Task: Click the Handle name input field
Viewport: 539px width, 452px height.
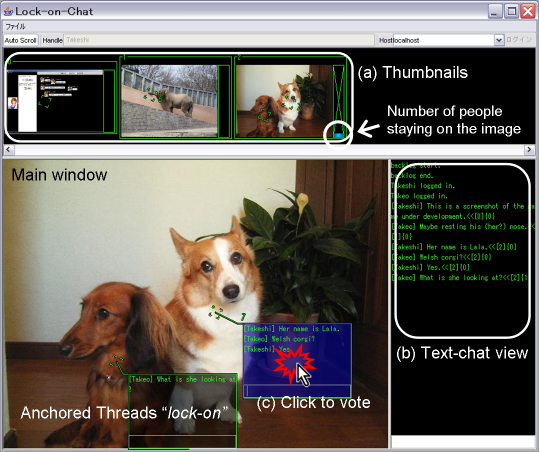Action: coord(219,40)
